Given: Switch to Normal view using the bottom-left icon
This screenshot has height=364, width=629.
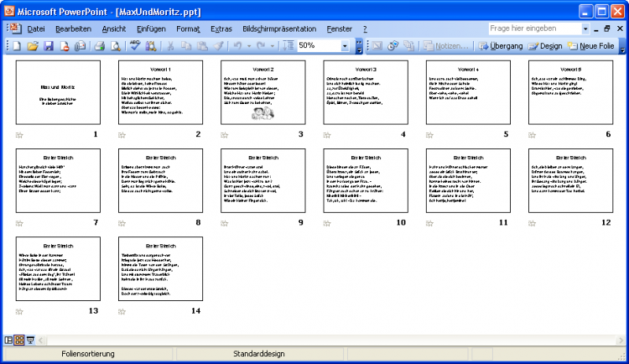Looking at the screenshot, I should (x=9, y=340).
